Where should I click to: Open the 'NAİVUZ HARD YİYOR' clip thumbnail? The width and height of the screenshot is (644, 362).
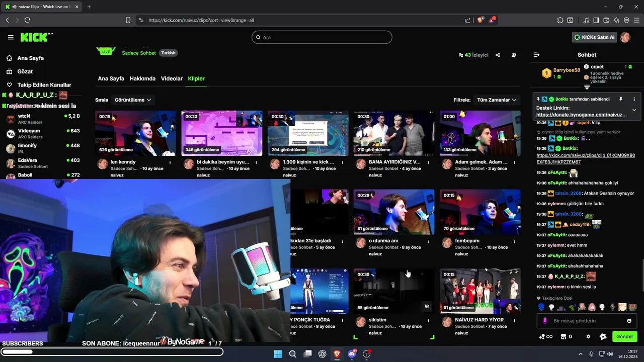click(480, 291)
